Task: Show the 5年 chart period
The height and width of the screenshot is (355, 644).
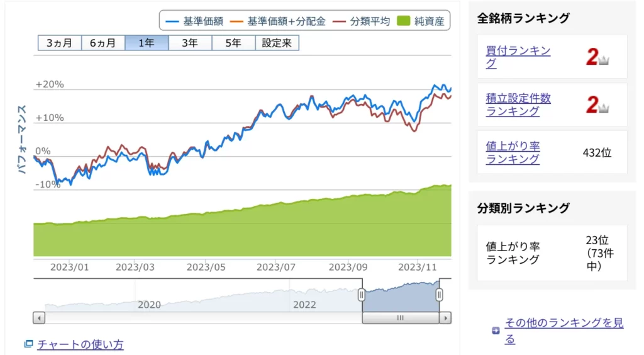Action: click(233, 43)
